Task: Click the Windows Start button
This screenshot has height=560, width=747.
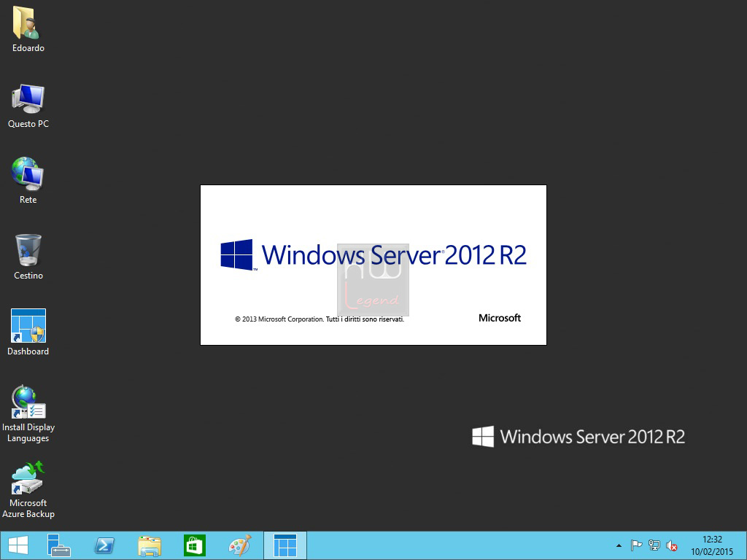Action: click(18, 545)
